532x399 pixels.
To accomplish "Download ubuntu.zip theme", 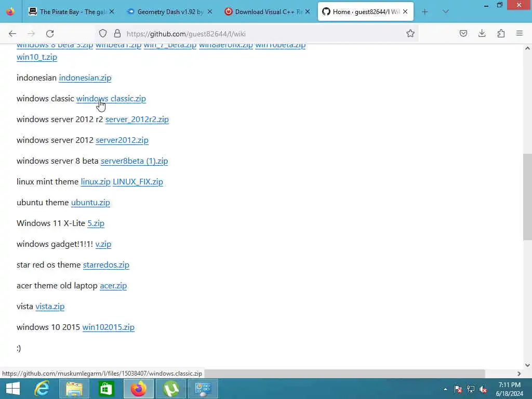I will (x=90, y=203).
